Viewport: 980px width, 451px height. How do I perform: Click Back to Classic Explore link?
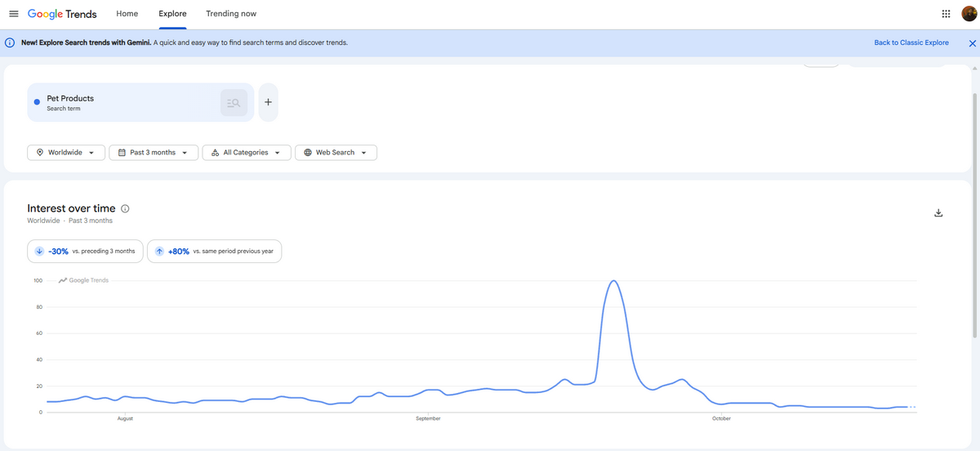point(911,42)
